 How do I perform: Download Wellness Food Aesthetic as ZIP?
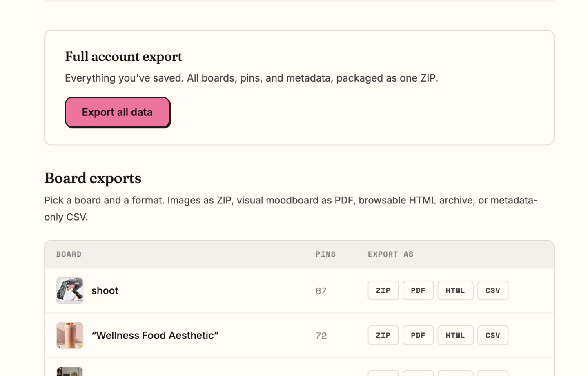point(383,335)
